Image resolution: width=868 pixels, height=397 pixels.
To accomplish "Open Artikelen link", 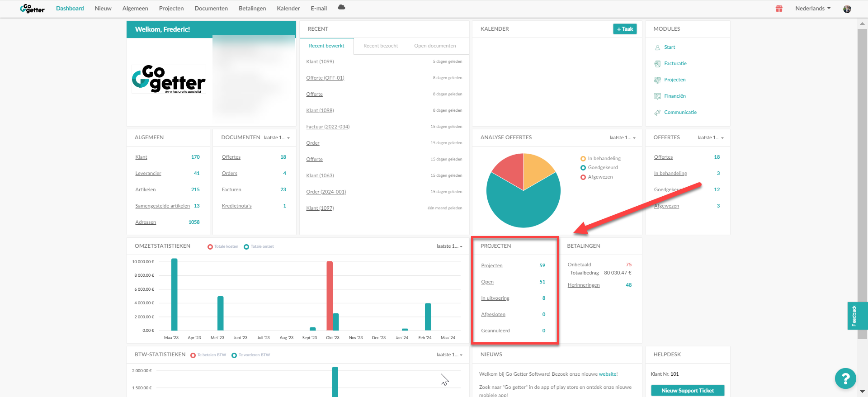I will click(x=146, y=190).
